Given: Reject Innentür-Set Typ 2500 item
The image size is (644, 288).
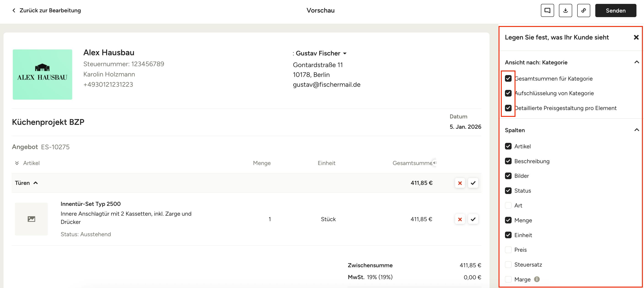Looking at the screenshot, I should pos(460,219).
